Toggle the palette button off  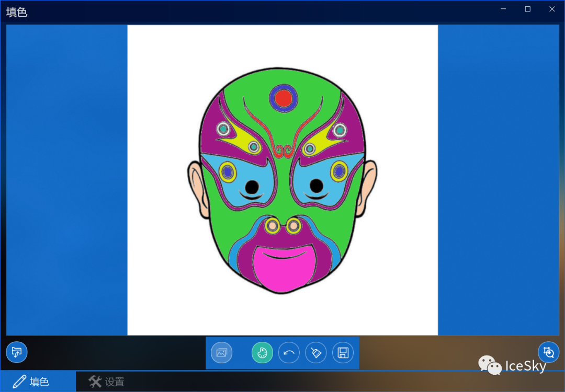(262, 353)
